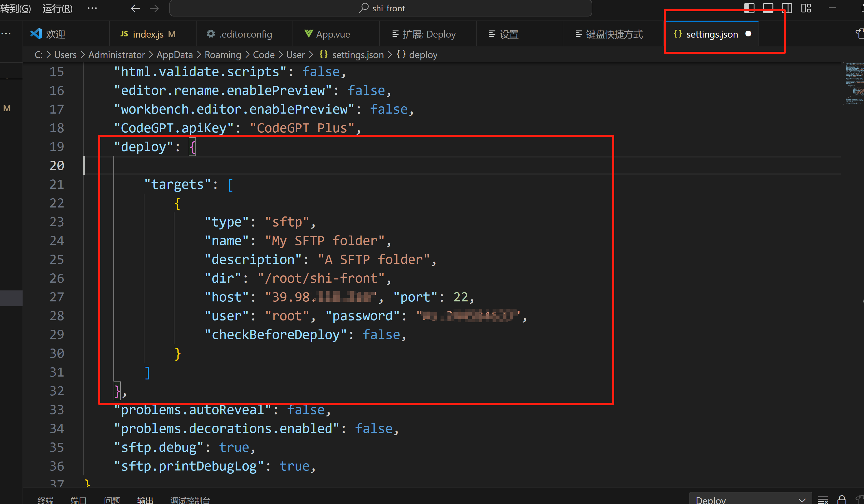864x504 pixels.
Task: Click settings.json in the breadcrumb path
Action: point(358,55)
